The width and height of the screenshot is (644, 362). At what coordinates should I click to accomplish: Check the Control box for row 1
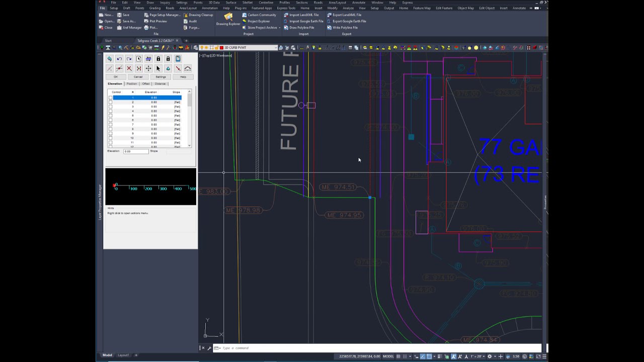click(x=110, y=98)
